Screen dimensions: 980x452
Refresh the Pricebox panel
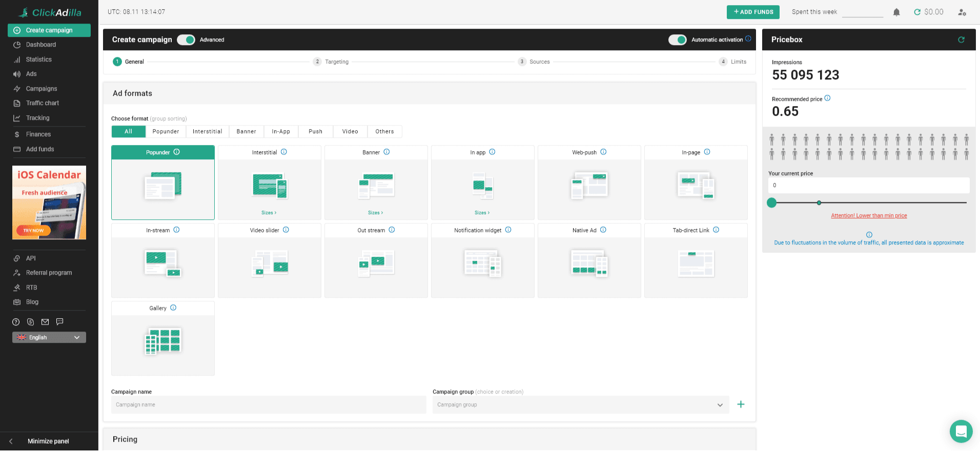961,39
